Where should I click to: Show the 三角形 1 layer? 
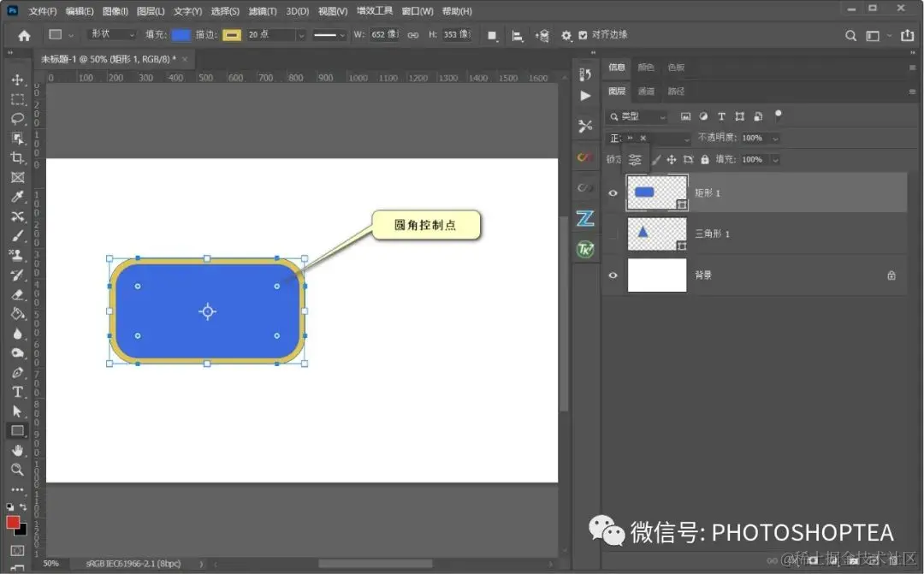pos(613,234)
